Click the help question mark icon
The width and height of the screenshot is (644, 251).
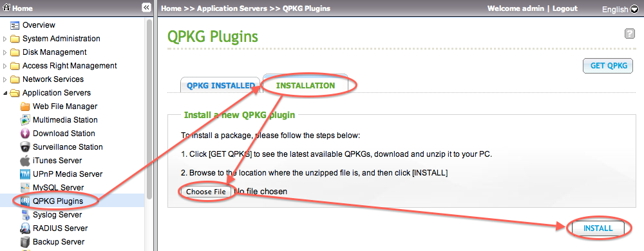pos(630,34)
